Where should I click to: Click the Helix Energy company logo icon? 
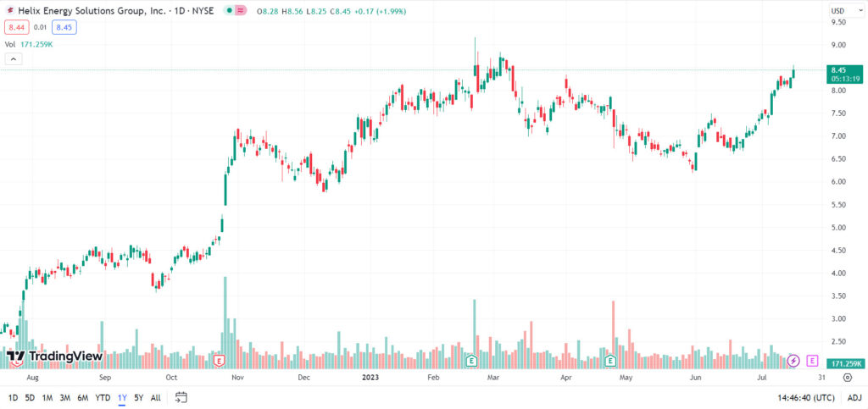[10, 11]
